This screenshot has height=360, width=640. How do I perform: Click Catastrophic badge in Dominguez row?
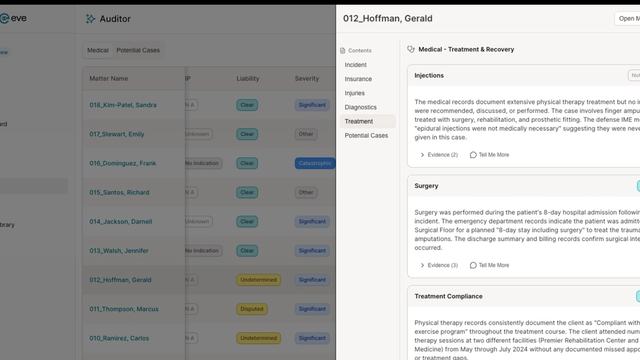[x=315, y=163]
